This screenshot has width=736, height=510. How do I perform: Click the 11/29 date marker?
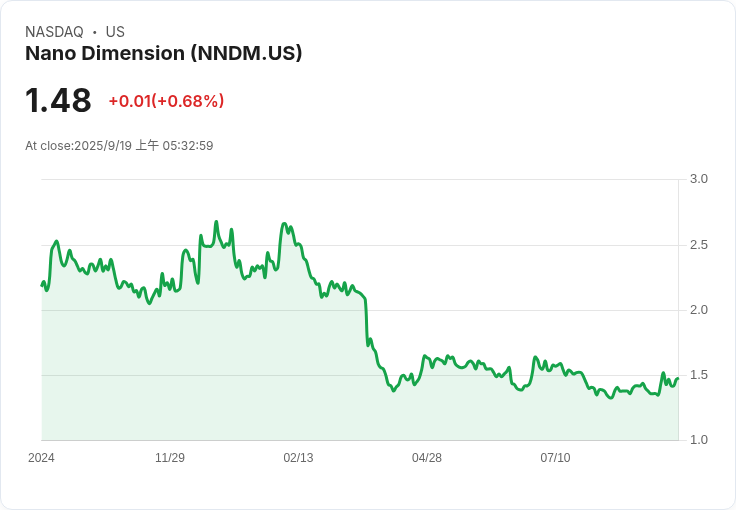point(170,458)
